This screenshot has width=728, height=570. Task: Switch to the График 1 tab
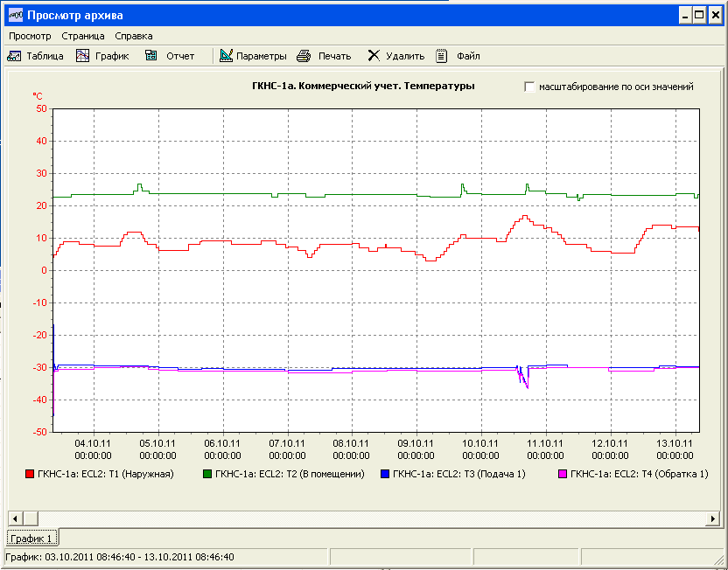pyautogui.click(x=31, y=539)
